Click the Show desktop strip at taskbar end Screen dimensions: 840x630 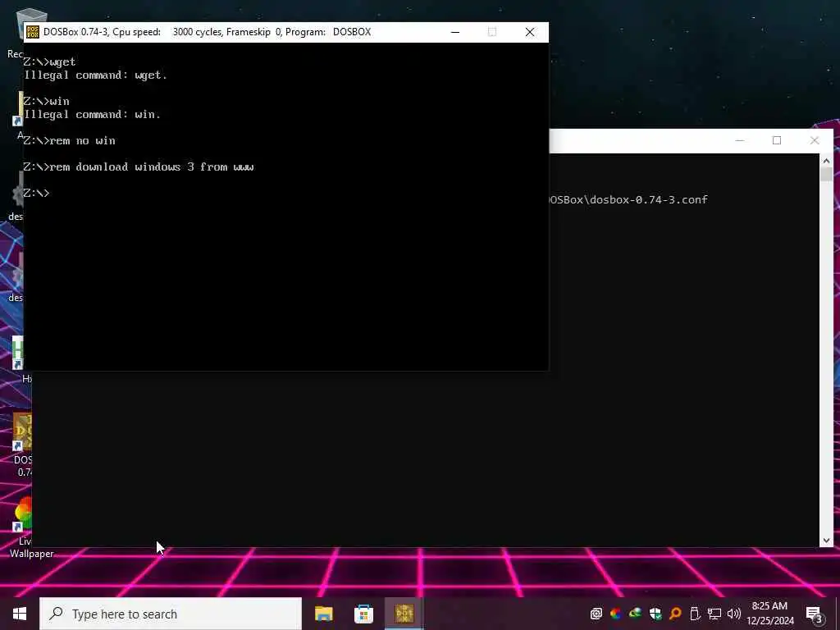[838, 614]
